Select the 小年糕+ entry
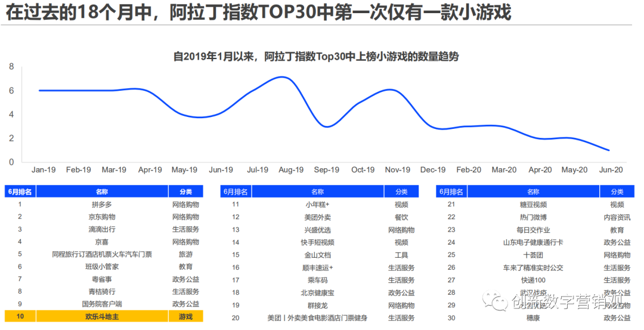The image size is (644, 330). tap(317, 204)
